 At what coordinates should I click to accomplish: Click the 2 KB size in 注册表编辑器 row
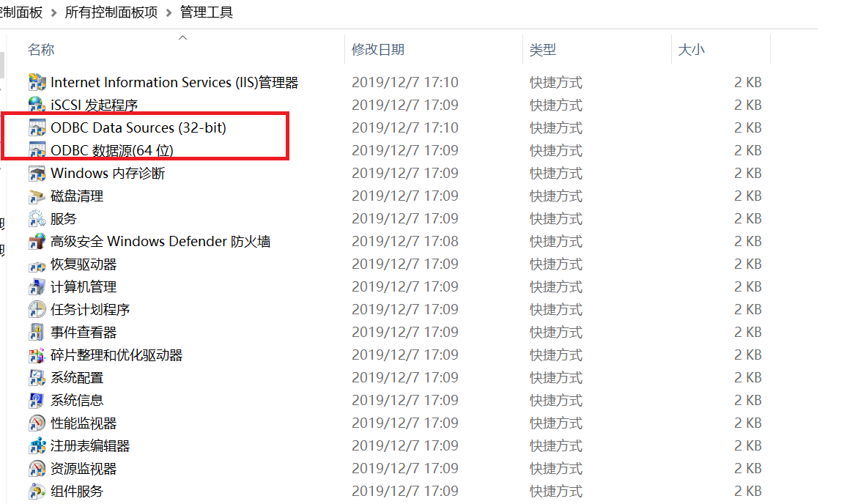(x=747, y=446)
